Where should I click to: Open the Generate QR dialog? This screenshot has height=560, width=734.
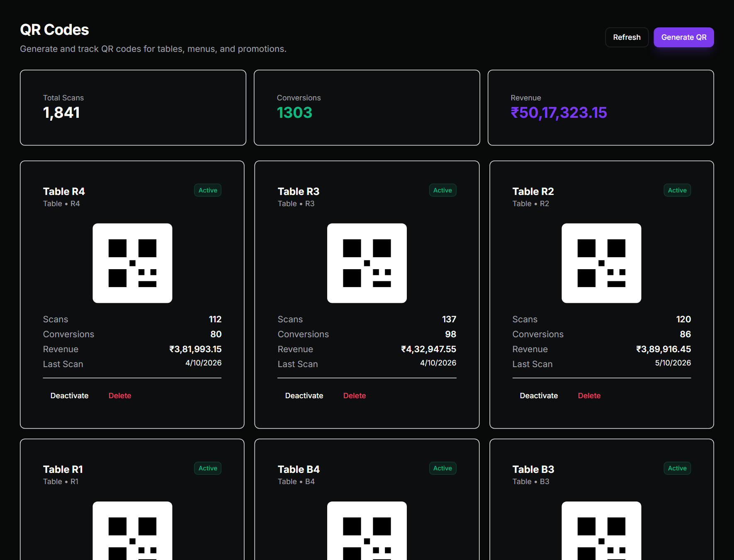pyautogui.click(x=684, y=37)
